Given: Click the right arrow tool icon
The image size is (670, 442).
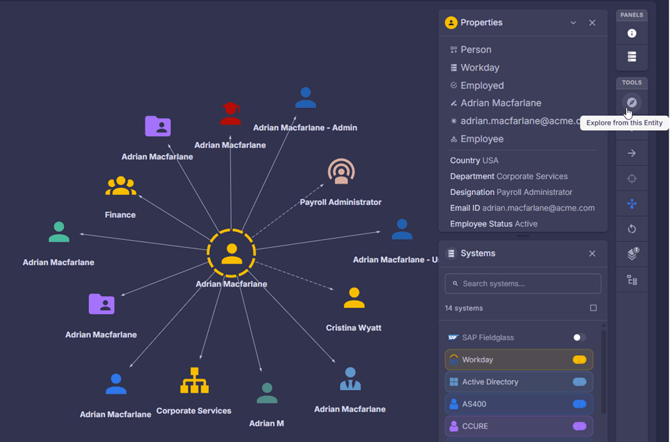Looking at the screenshot, I should (631, 154).
